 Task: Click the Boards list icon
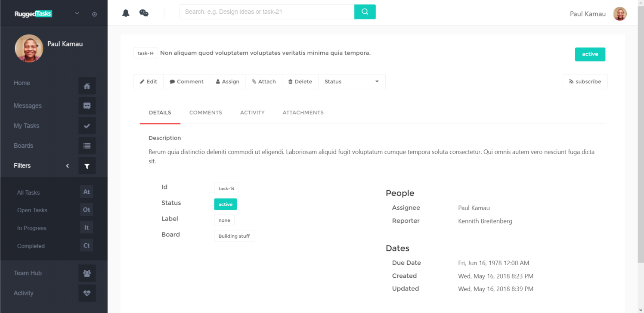(x=87, y=146)
